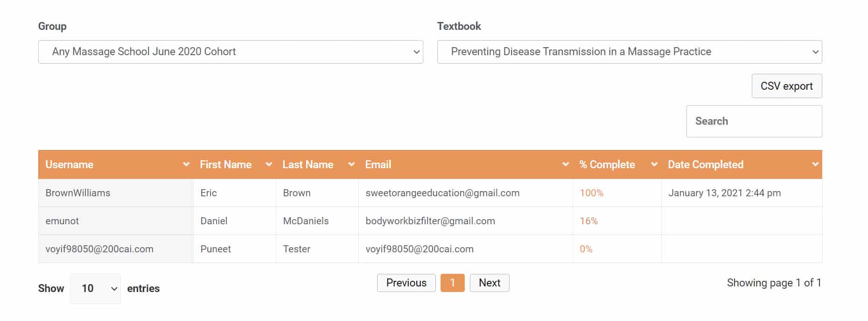Image resolution: width=868 pixels, height=321 pixels.
Task: Go to the Next page
Action: coord(489,283)
